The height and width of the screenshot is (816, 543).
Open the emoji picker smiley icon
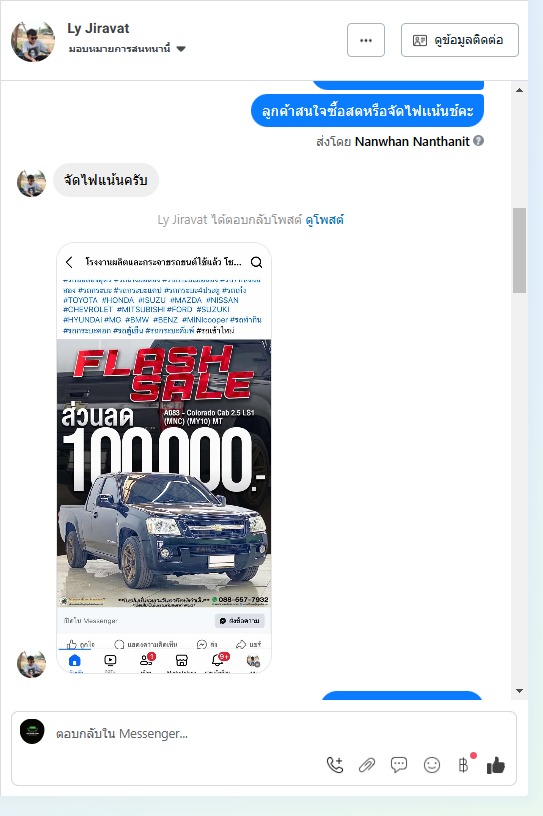click(x=432, y=765)
